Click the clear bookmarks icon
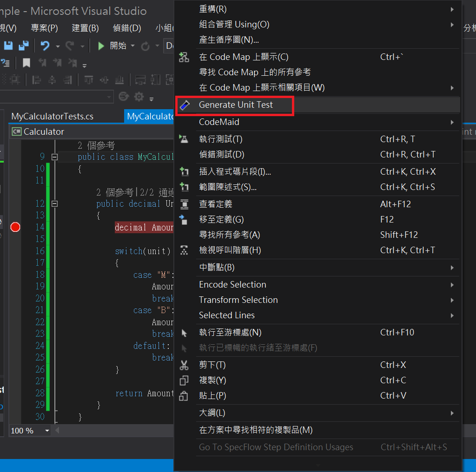The width and height of the screenshot is (476, 472). click(x=73, y=63)
